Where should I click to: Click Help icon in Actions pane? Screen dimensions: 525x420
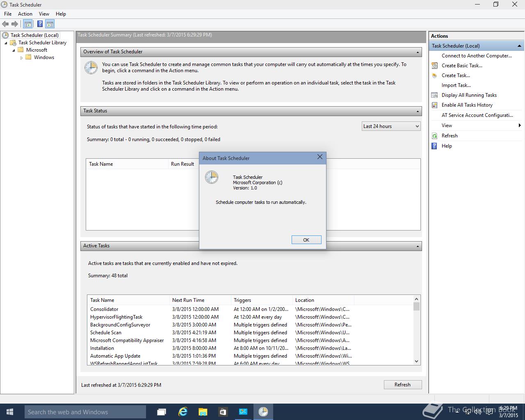coord(435,146)
